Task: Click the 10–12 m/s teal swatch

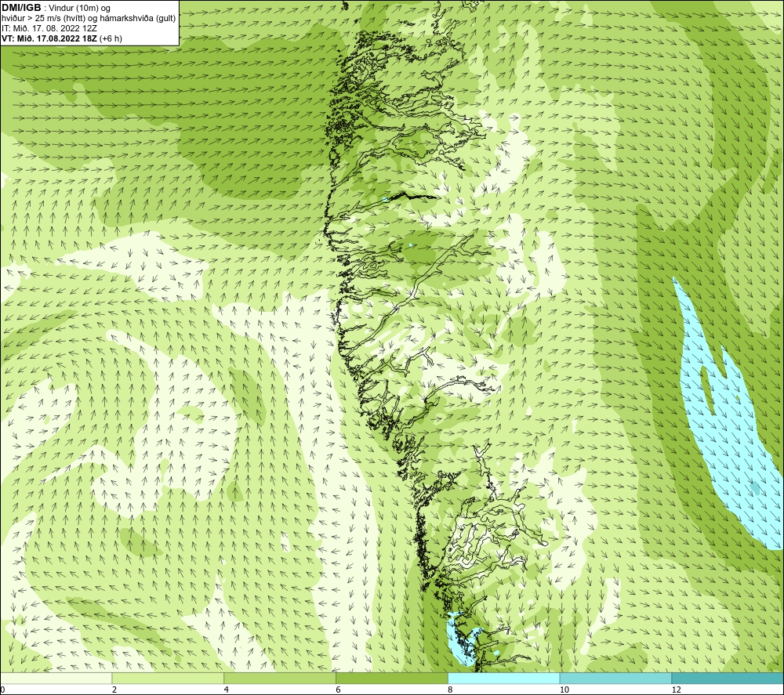Action: (x=616, y=678)
